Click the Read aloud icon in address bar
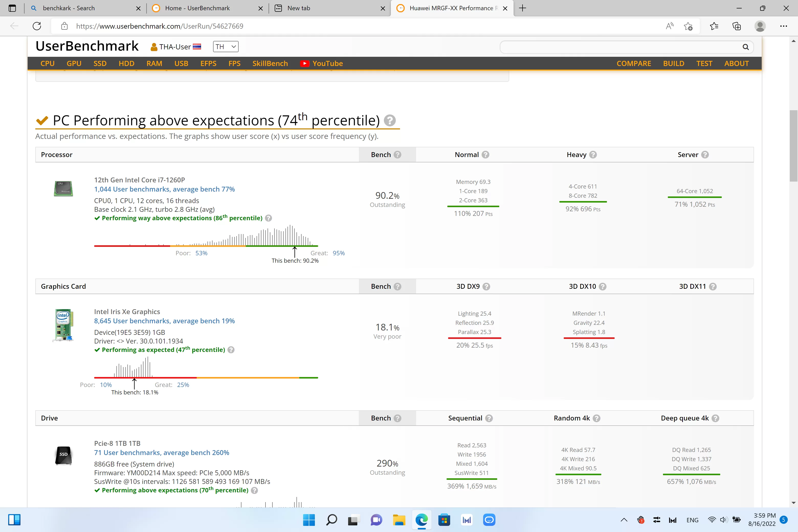 669,26
